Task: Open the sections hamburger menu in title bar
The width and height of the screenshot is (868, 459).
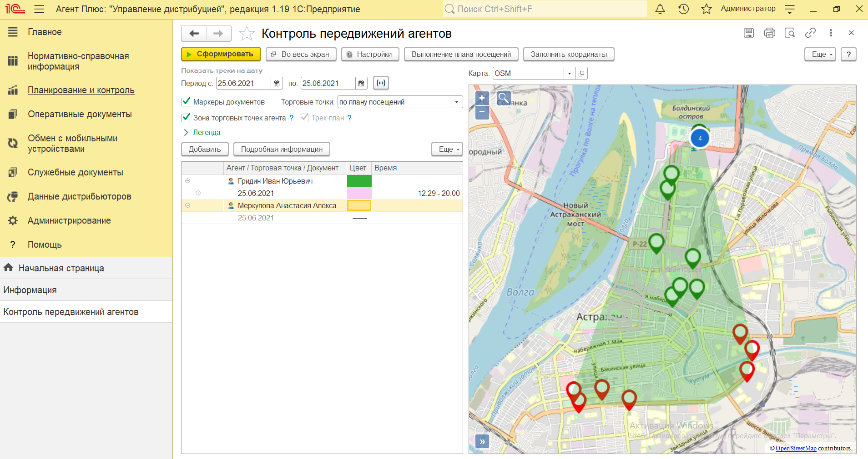Action: pos(39,9)
